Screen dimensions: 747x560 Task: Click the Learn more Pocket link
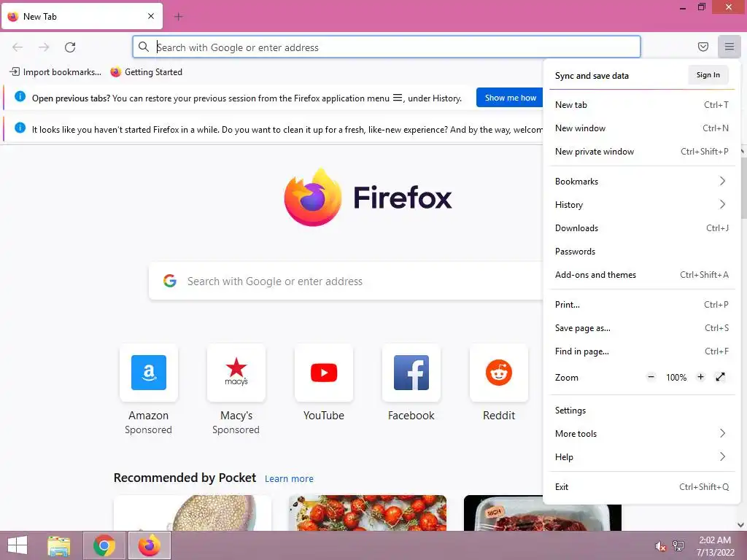(x=289, y=478)
